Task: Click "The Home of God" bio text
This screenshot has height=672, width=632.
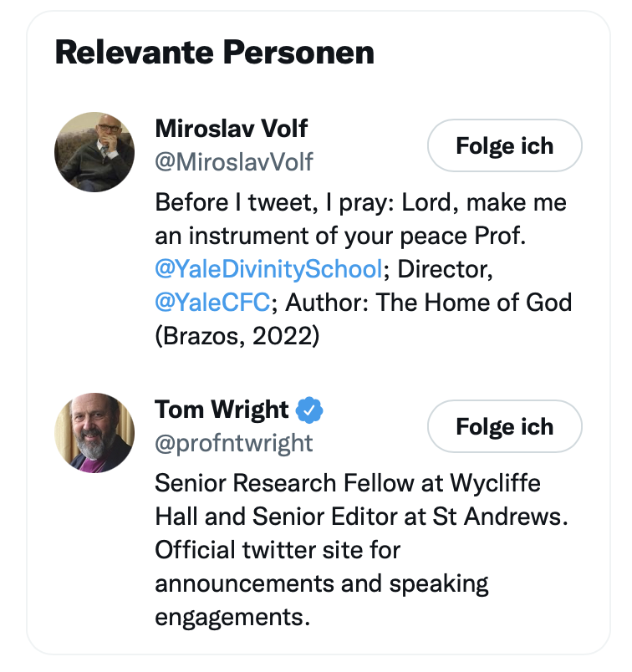Action: pyautogui.click(x=474, y=302)
